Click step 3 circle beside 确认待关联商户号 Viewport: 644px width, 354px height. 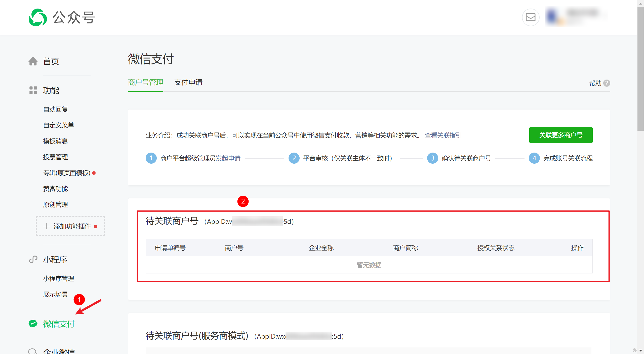[433, 158]
